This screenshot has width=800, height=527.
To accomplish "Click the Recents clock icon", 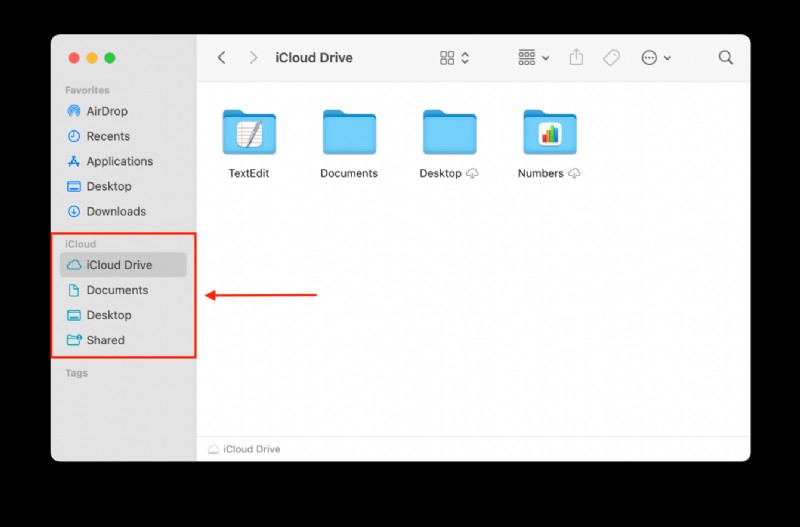I will point(74,136).
